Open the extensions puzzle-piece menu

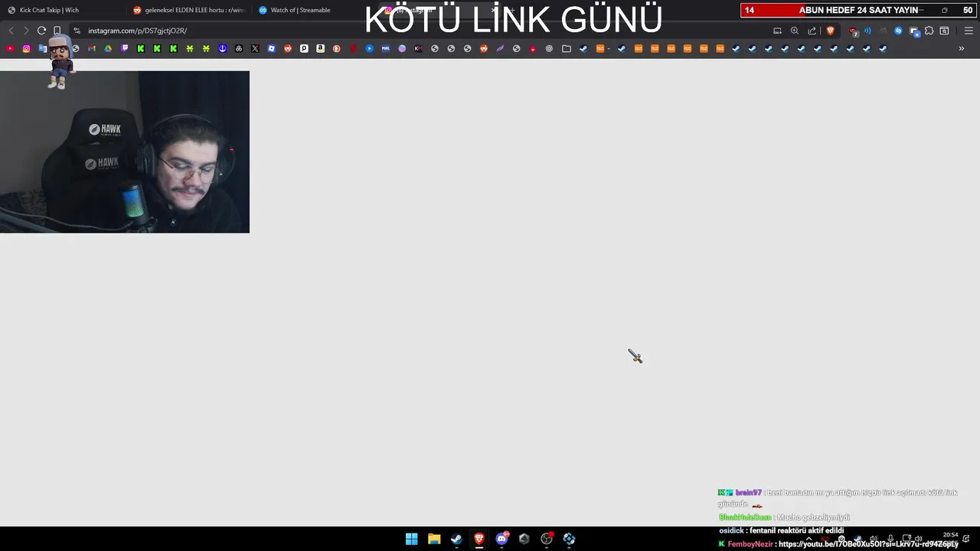[x=929, y=31]
